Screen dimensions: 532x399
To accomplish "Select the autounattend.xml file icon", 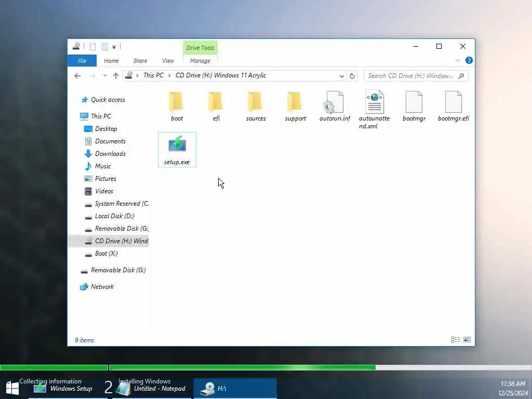I will coord(374,102).
